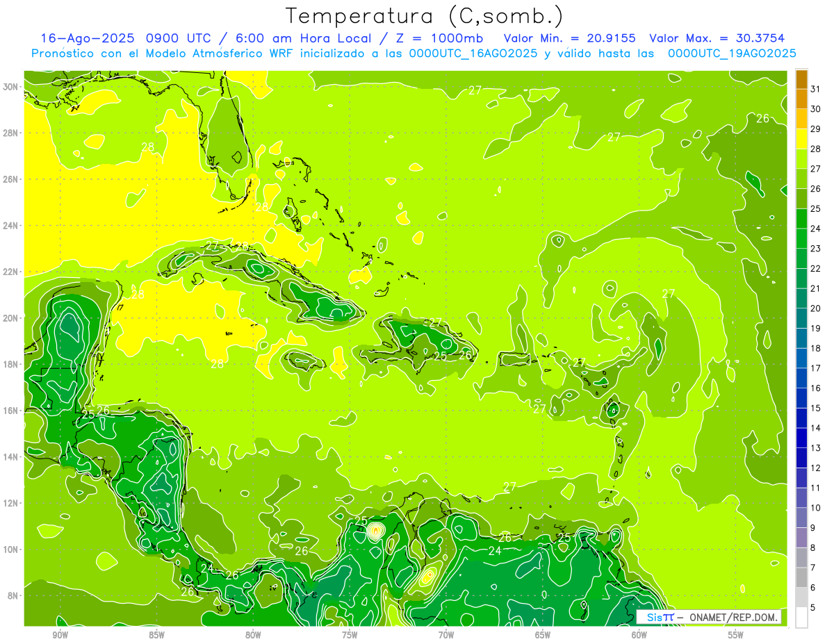Click the 20N latitude axis label

point(12,318)
